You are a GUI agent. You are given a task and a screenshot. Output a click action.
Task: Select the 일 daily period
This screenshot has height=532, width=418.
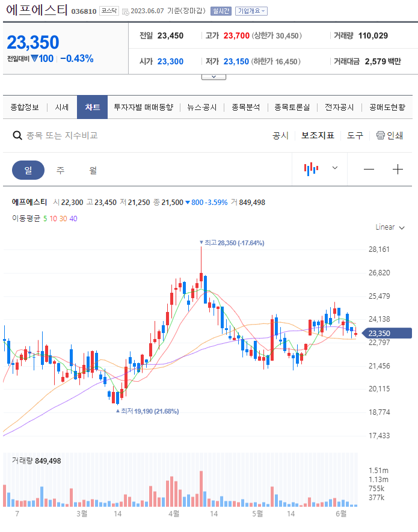tap(28, 170)
